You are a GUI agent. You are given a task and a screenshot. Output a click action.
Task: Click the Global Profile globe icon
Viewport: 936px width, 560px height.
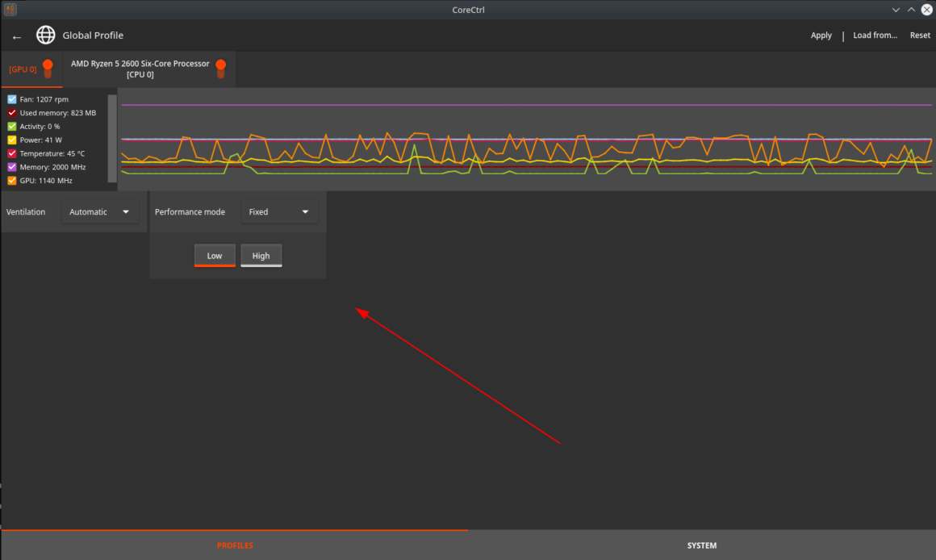coord(46,36)
